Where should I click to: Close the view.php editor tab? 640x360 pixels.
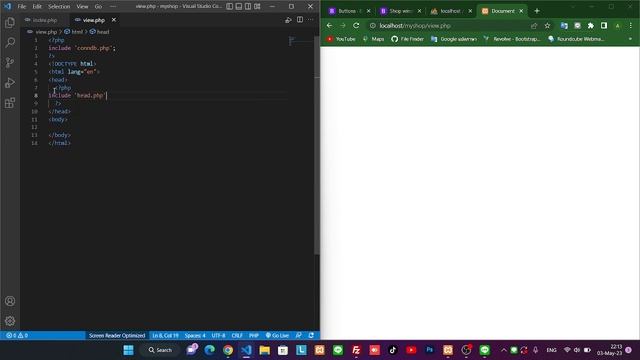(x=114, y=20)
